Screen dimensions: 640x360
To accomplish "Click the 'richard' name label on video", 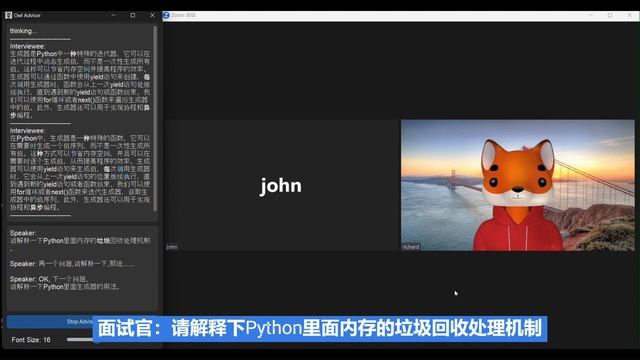I will [x=411, y=247].
